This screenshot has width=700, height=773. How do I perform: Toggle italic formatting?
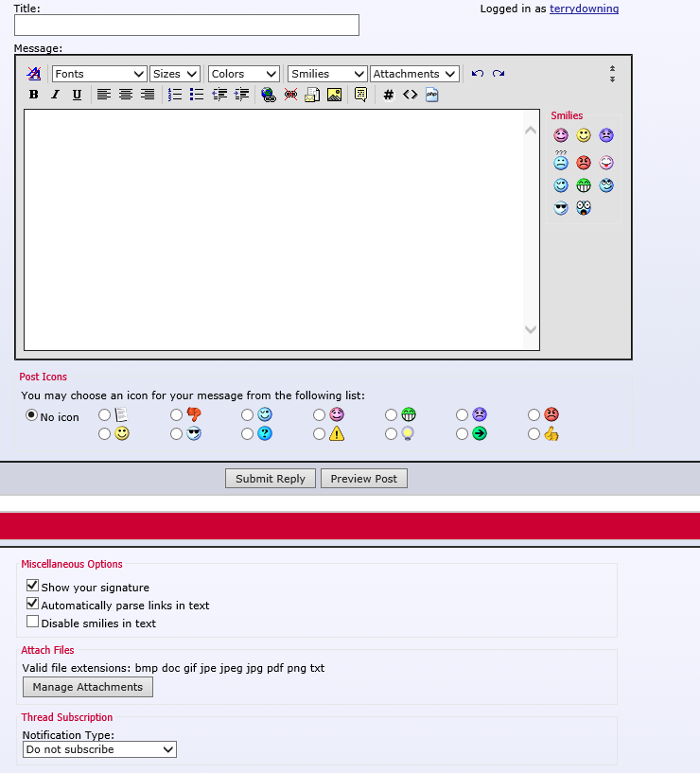pyautogui.click(x=55, y=95)
